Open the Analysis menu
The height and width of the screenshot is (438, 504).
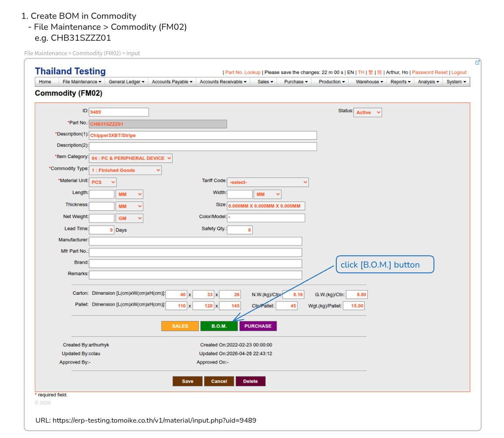428,82
